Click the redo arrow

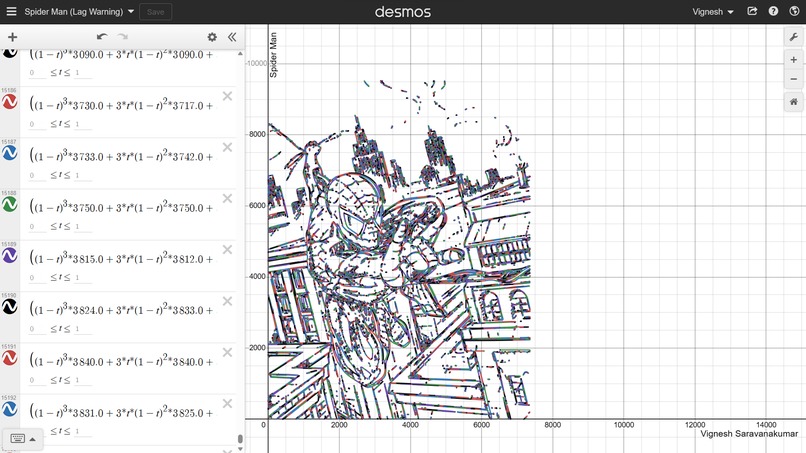(x=122, y=37)
